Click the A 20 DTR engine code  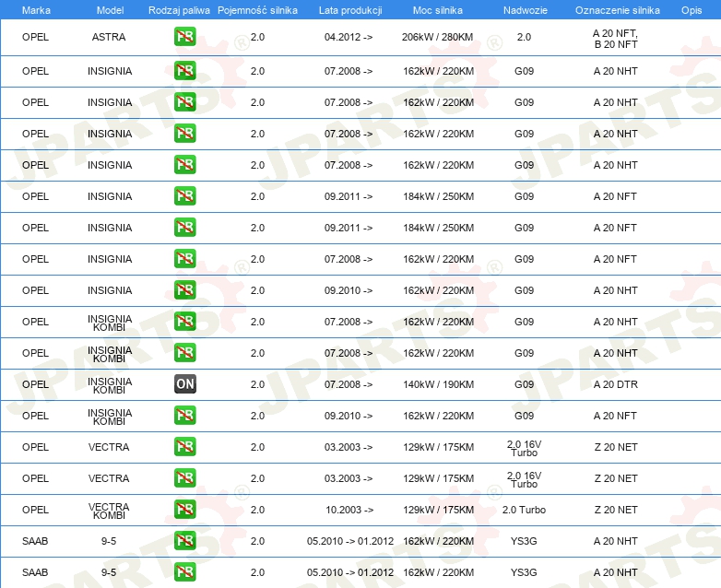pos(616,384)
